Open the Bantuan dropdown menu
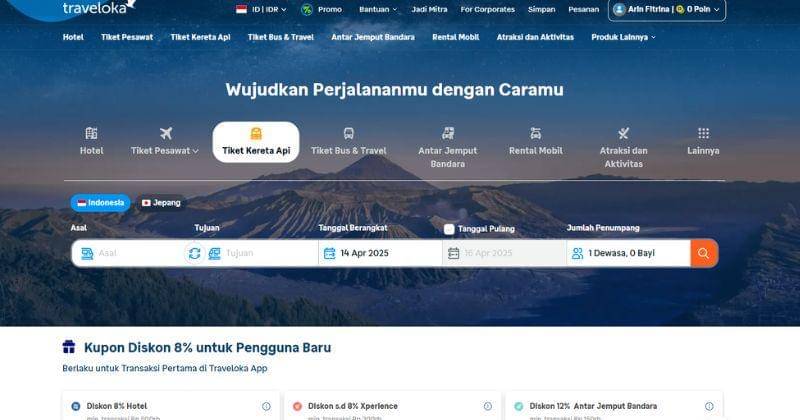This screenshot has width=800, height=420. (378, 9)
